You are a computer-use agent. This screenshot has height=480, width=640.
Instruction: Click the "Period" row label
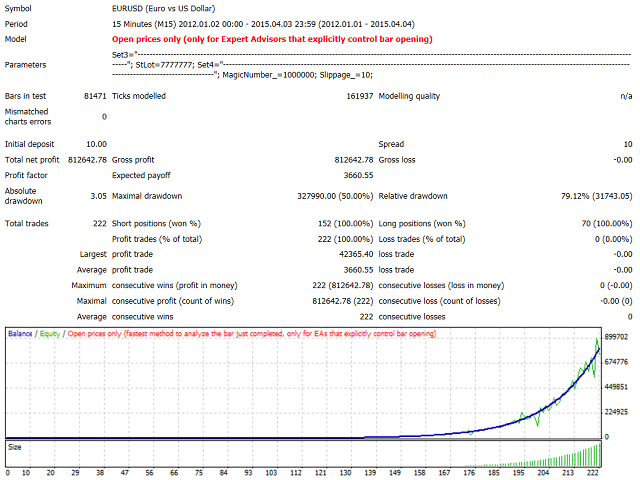16,24
